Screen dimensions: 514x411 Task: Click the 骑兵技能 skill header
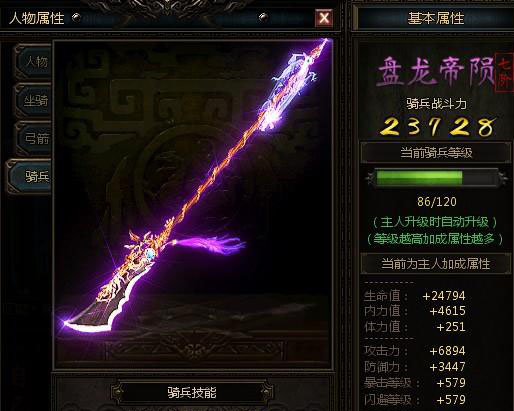pyautogui.click(x=192, y=392)
